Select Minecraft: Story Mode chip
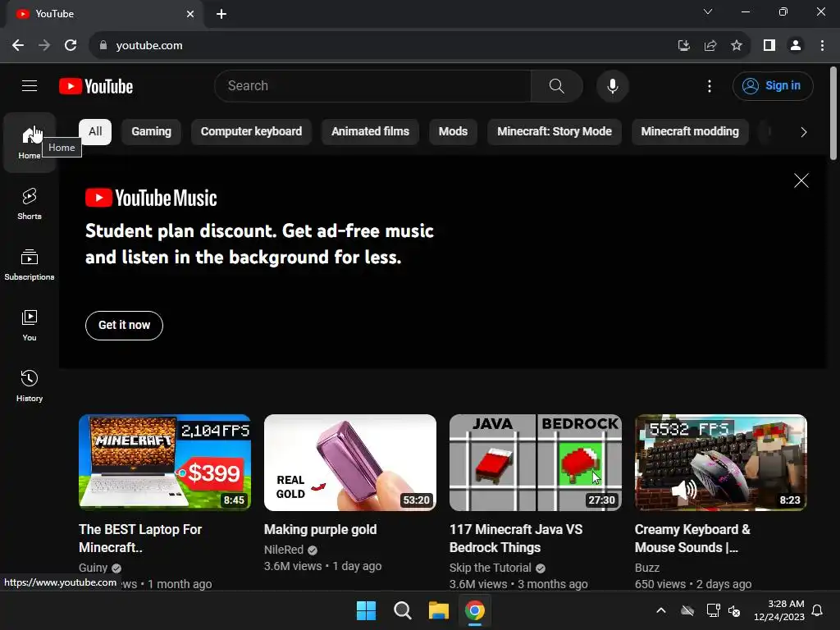This screenshot has height=630, width=840. tap(555, 132)
